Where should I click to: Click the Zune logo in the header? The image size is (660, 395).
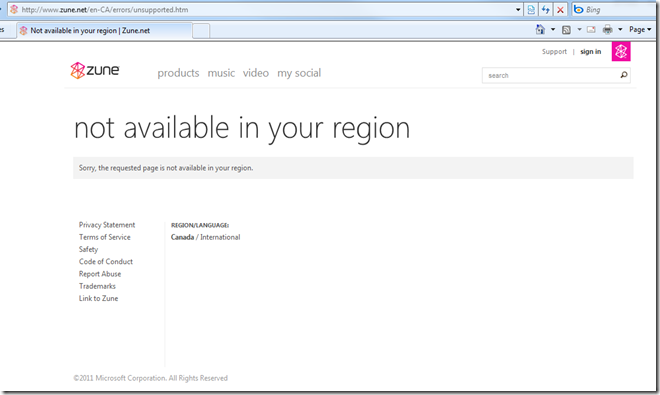tap(95, 70)
